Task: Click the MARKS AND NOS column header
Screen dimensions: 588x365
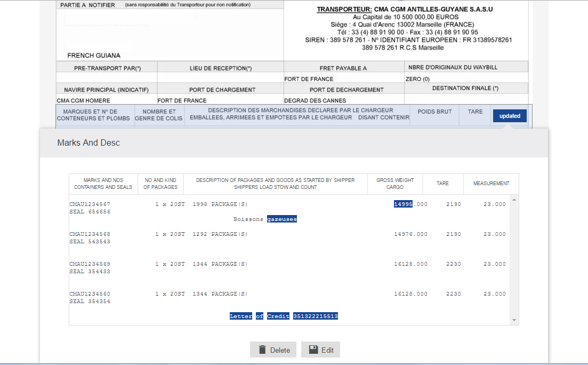Action: pos(104,184)
